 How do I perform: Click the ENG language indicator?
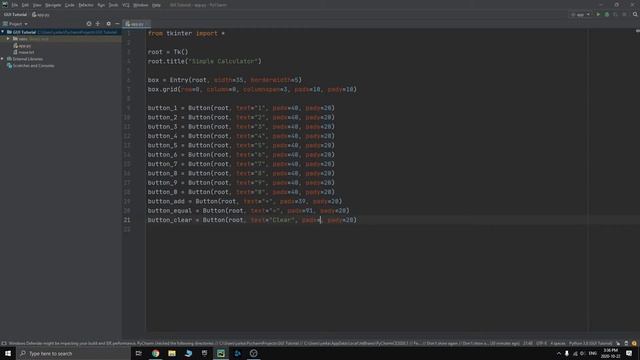593,353
